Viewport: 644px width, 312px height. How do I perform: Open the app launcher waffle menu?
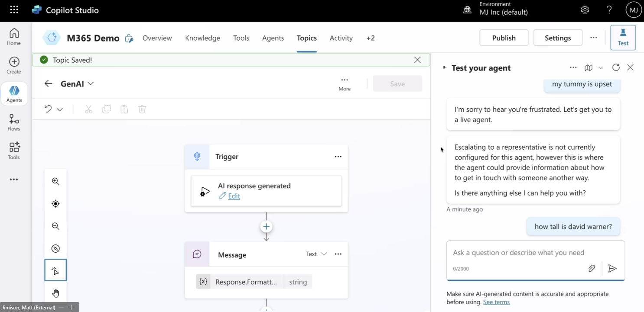[x=14, y=10]
